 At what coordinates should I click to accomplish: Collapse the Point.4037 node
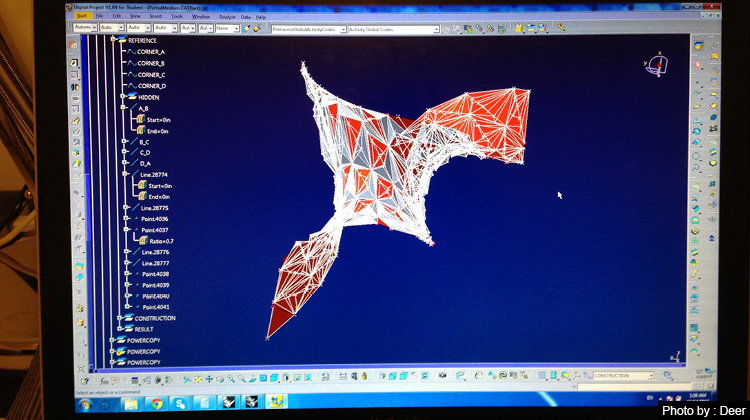tap(126, 229)
